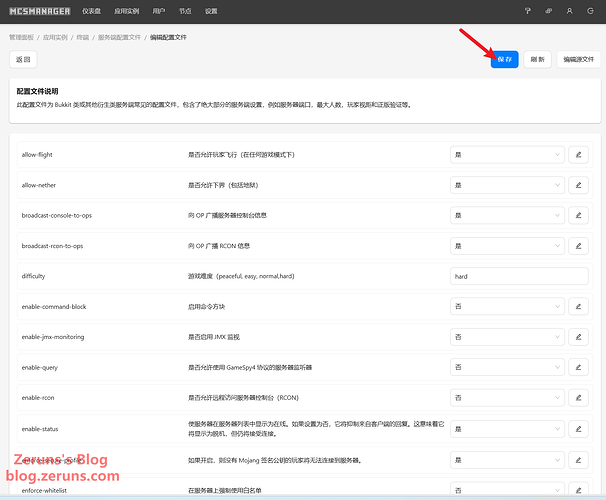
Task: Open the enable-status dropdown
Action: tap(507, 429)
